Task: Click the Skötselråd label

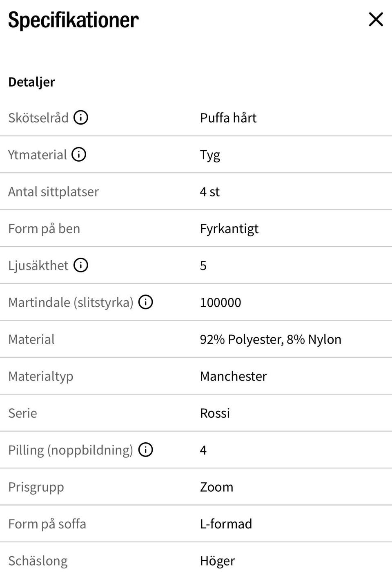Action: click(x=38, y=118)
